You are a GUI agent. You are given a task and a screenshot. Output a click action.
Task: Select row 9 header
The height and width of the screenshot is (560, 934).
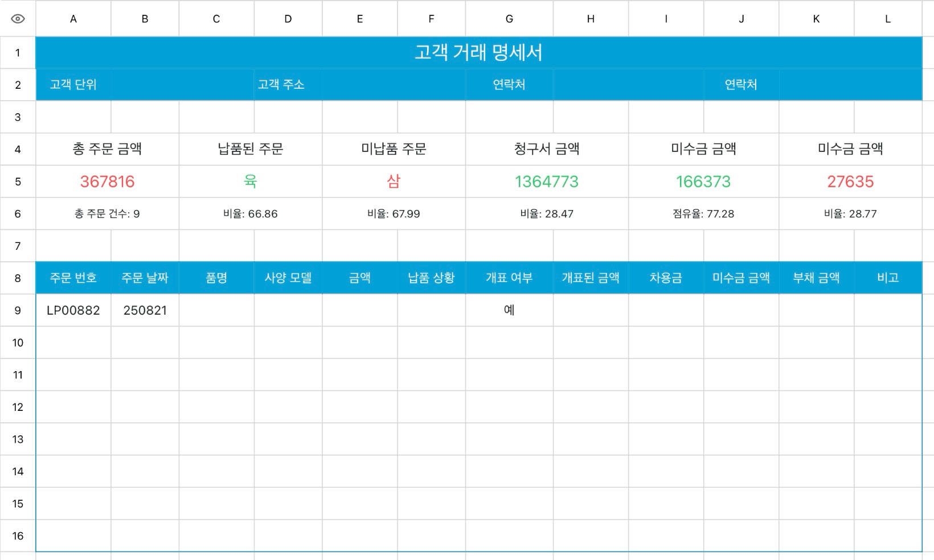click(x=18, y=310)
